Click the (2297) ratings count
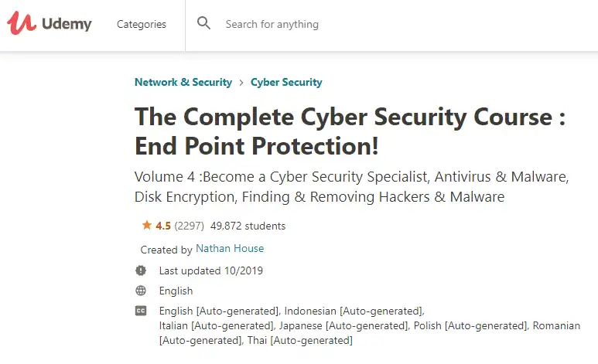The height and width of the screenshot is (364, 598). pyautogui.click(x=189, y=226)
